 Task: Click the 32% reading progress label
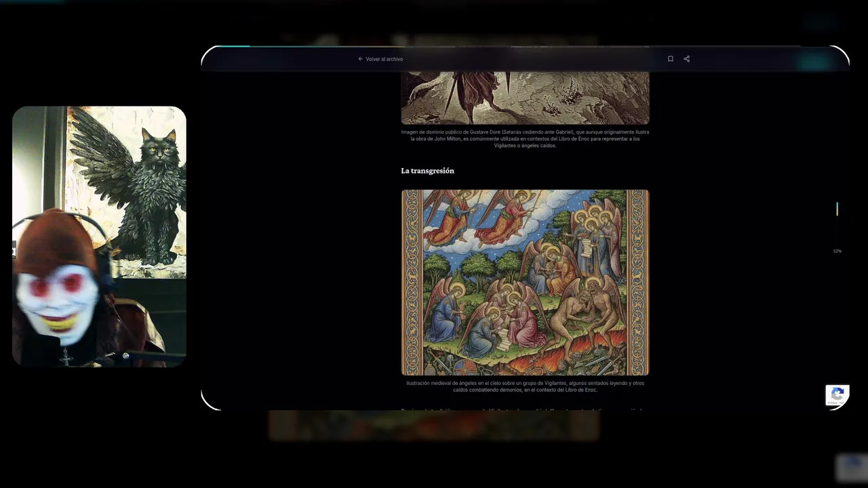[x=837, y=251]
